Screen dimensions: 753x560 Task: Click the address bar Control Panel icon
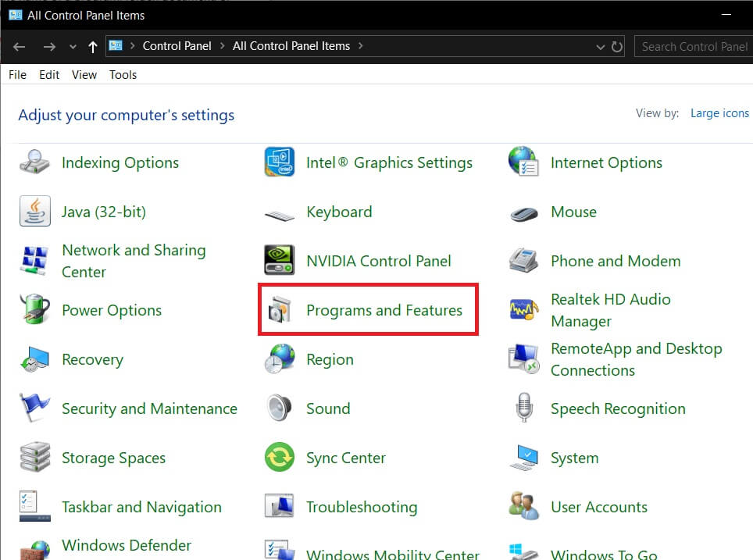point(116,46)
